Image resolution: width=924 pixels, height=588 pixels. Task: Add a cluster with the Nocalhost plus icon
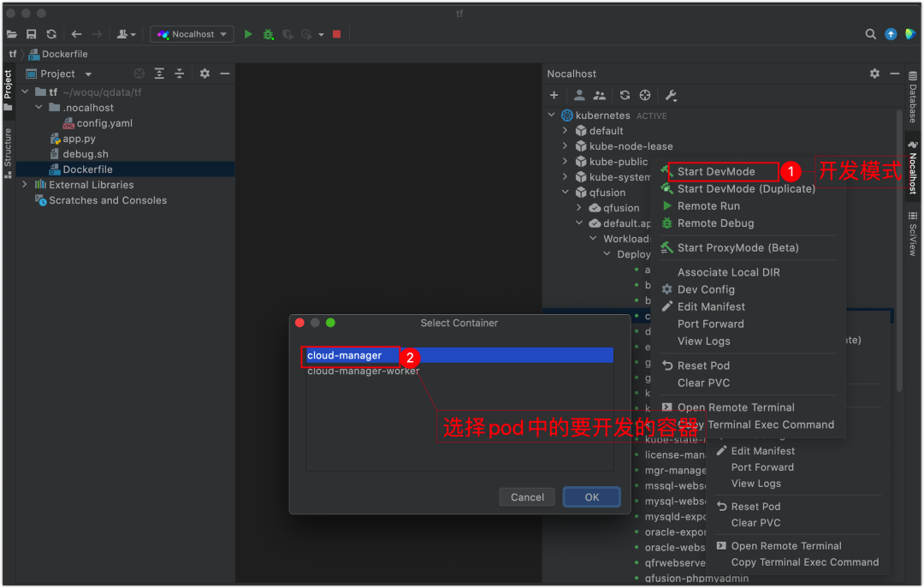pyautogui.click(x=554, y=95)
